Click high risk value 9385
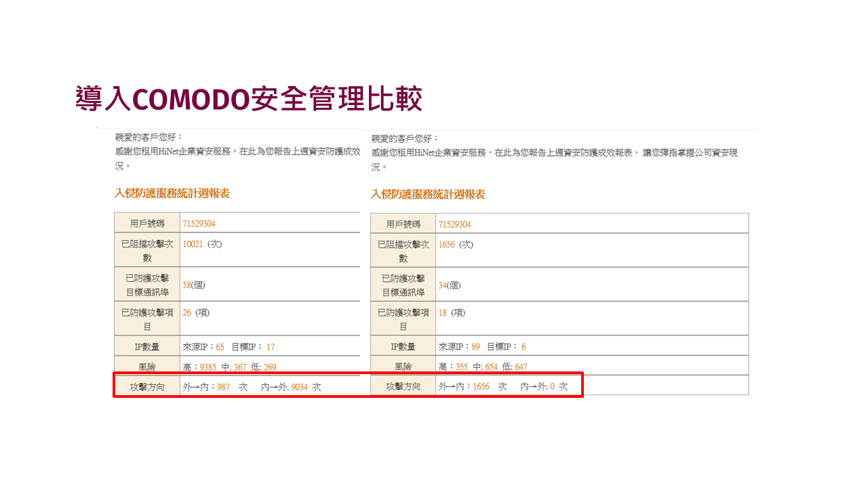 click(208, 367)
